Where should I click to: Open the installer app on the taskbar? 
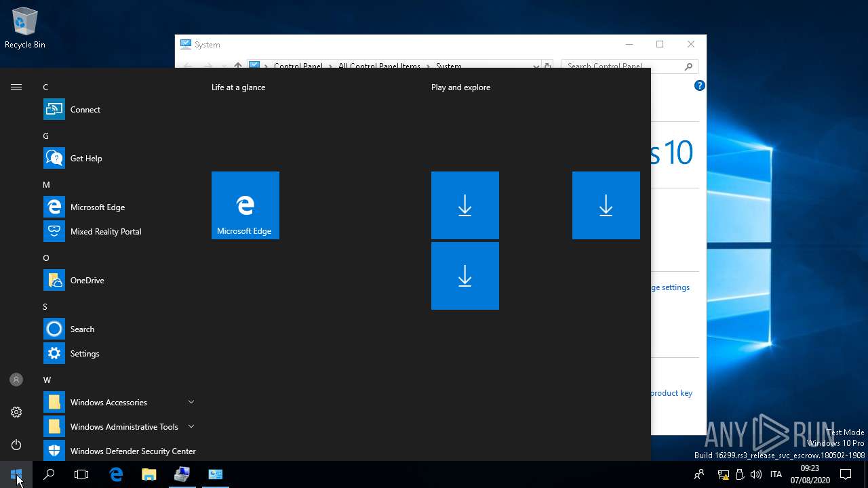pyautogui.click(x=182, y=474)
